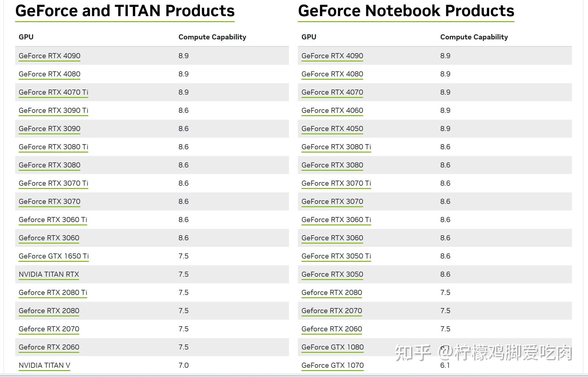Select the GeForce GTX 1650 Ti link

point(54,256)
